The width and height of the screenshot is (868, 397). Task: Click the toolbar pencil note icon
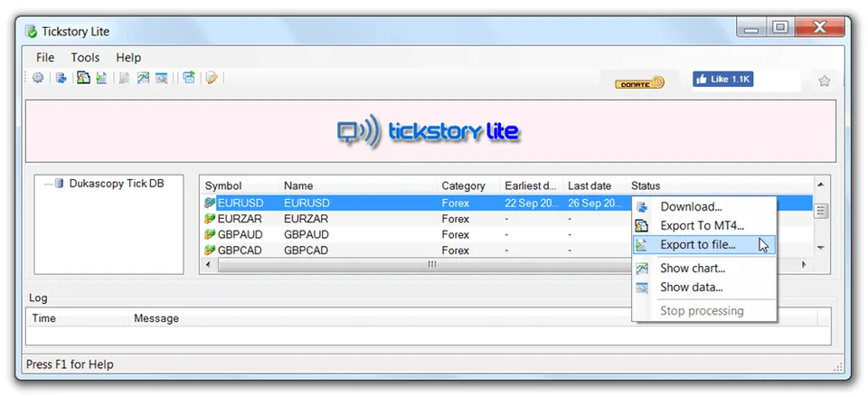click(212, 78)
